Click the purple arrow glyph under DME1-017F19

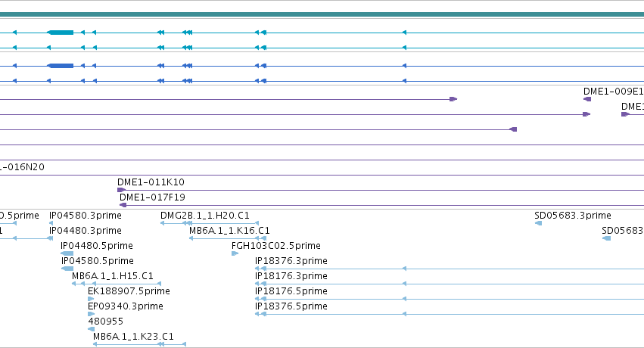pyautogui.click(x=123, y=205)
